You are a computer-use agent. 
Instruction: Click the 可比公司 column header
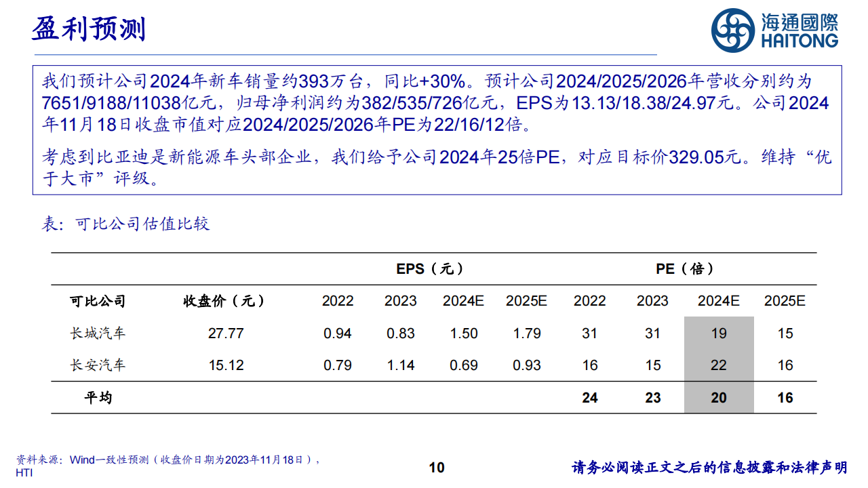[x=98, y=301]
